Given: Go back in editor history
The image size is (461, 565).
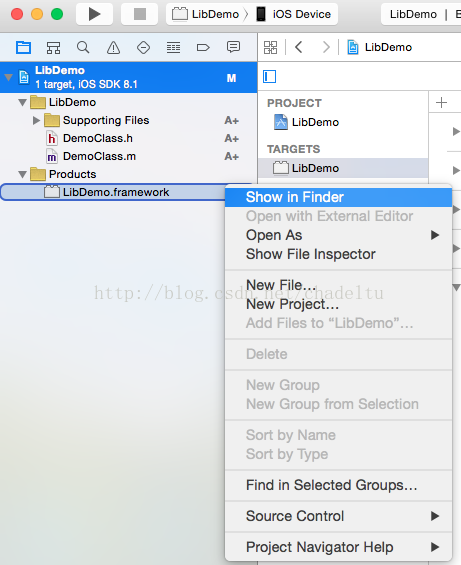Looking at the screenshot, I should (x=299, y=47).
